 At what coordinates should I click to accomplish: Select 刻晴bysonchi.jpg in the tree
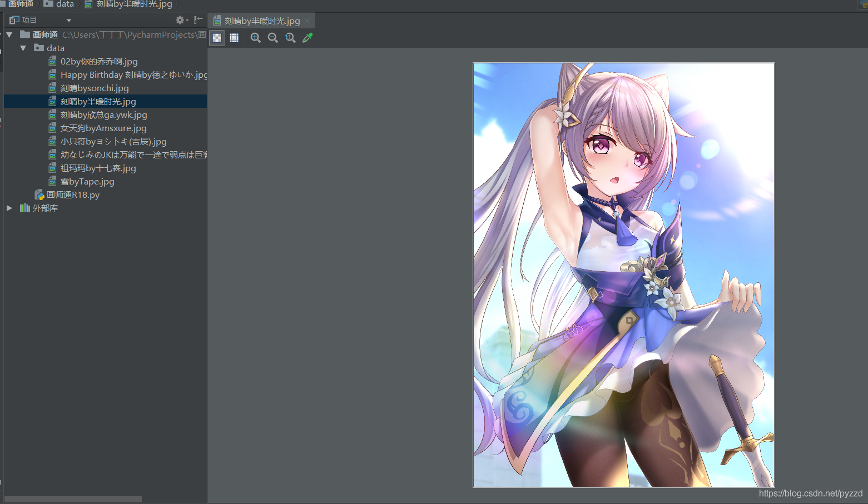coord(95,88)
